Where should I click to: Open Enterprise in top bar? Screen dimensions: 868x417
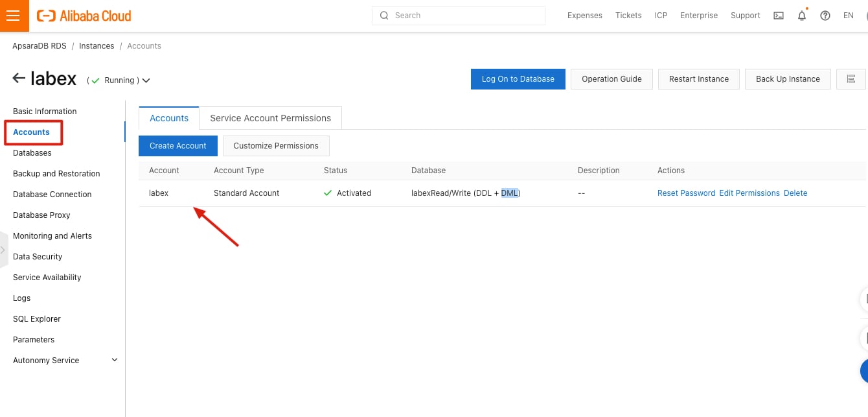tap(699, 16)
